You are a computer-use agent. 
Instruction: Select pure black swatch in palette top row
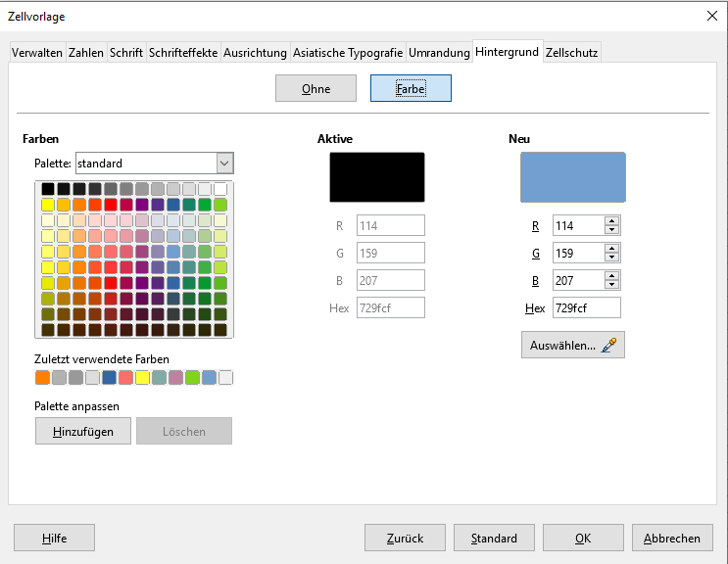[x=48, y=189]
